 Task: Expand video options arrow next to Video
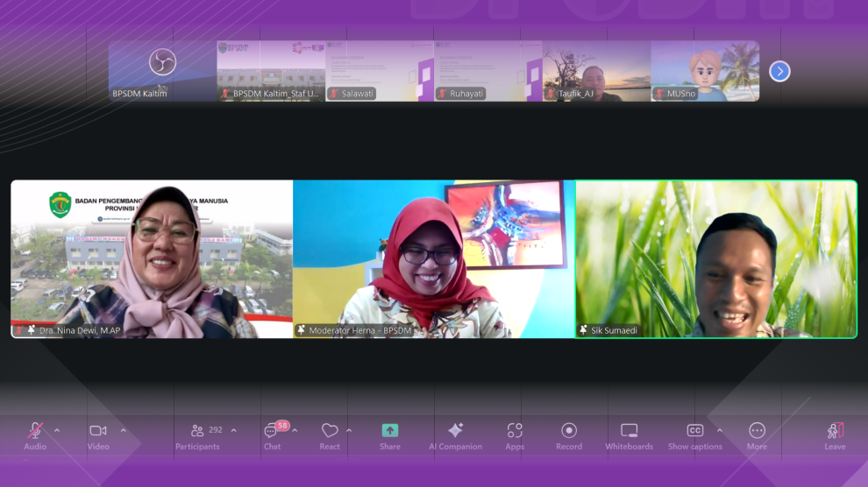[123, 430]
